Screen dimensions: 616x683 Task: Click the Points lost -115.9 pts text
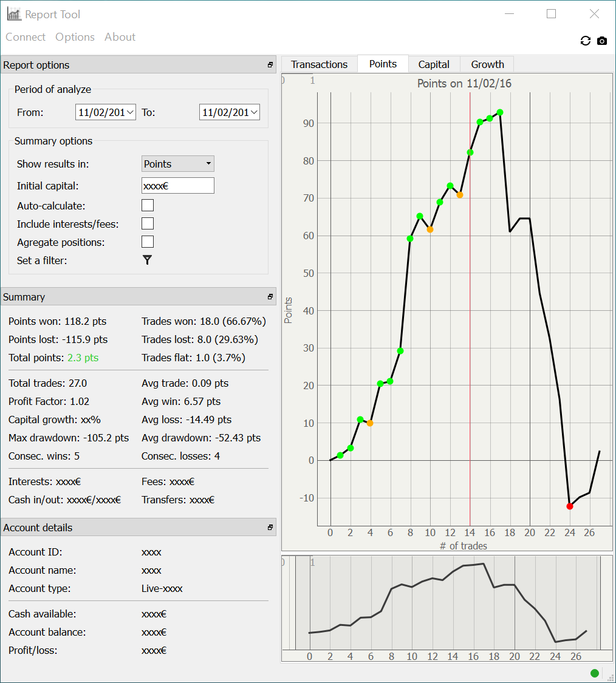pos(58,339)
